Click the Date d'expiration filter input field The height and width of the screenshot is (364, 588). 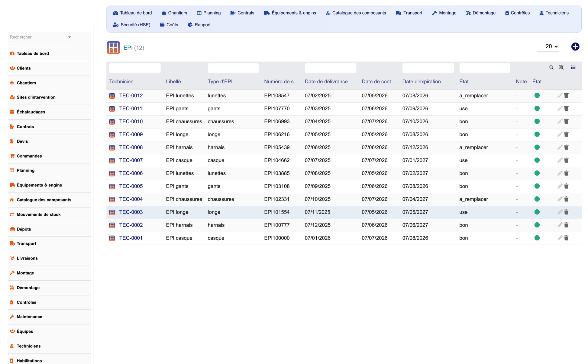click(x=428, y=68)
